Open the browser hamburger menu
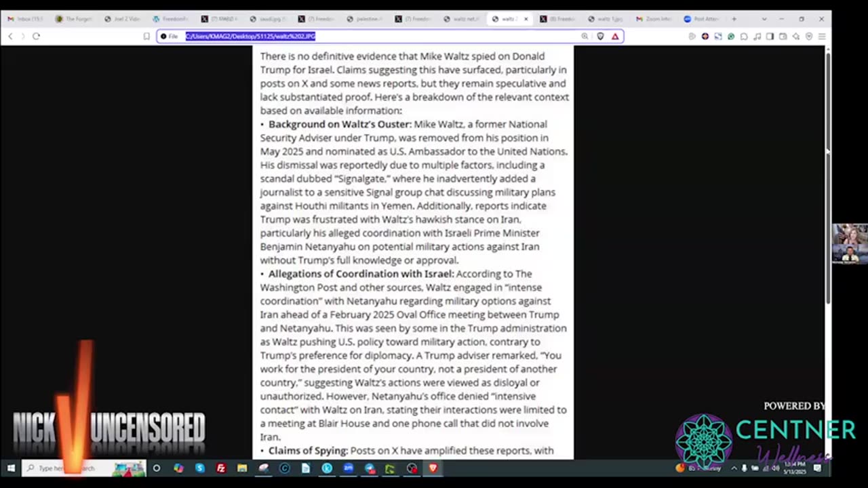The width and height of the screenshot is (868, 488). 822,36
